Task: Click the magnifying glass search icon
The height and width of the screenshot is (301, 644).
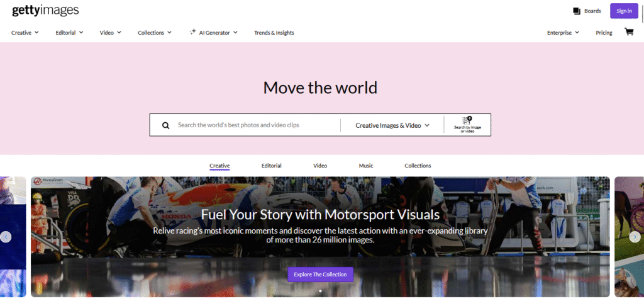Action: tap(166, 125)
